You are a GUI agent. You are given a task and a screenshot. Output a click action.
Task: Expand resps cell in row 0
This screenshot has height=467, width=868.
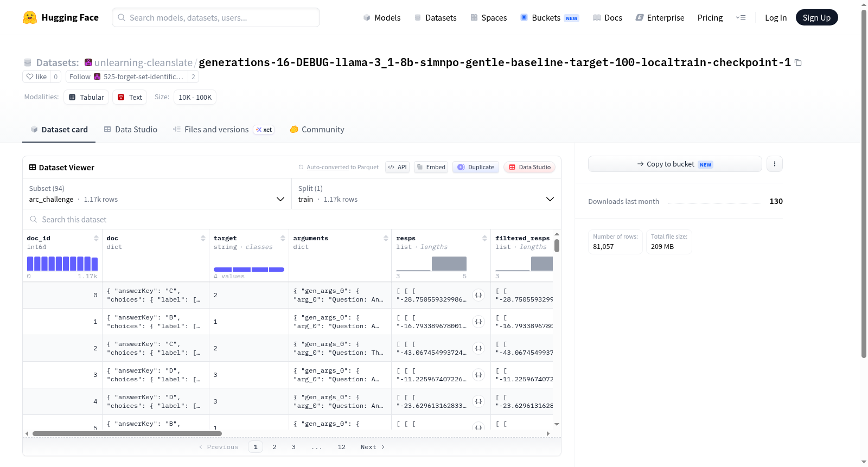pos(478,295)
